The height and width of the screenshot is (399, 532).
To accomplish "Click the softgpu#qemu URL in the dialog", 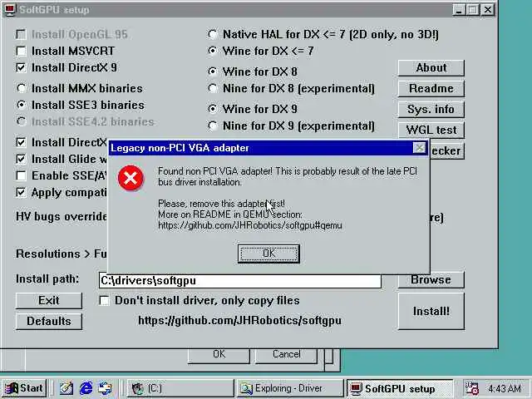I will pos(250,225).
